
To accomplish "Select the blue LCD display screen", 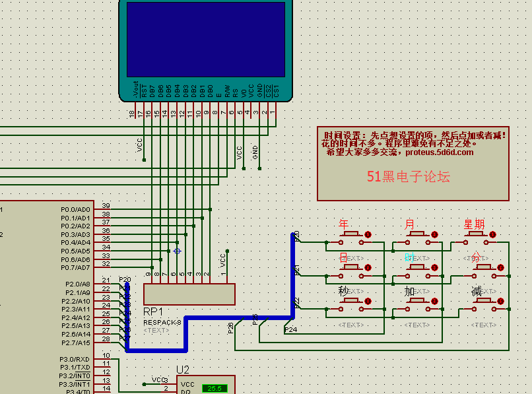I will point(206,40).
